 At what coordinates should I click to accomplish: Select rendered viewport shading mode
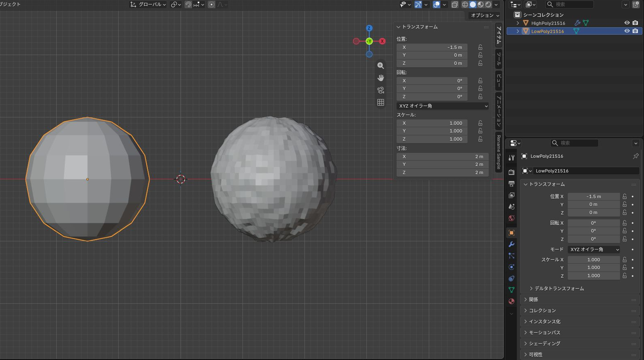tap(488, 4)
